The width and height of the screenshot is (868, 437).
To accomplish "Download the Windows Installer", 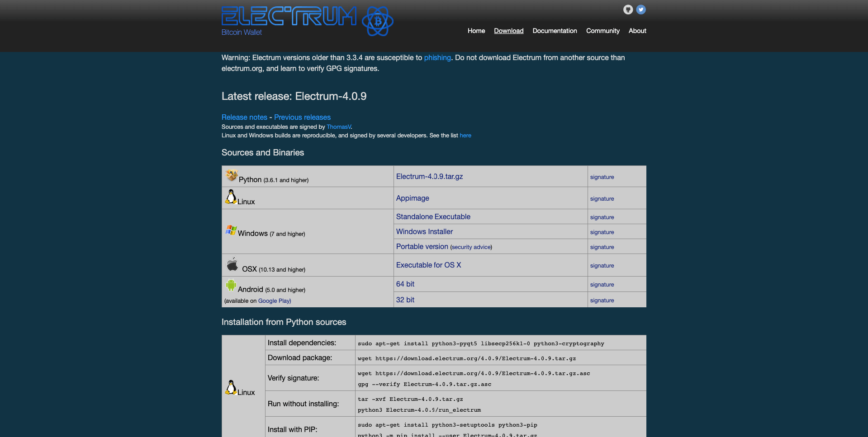I will click(424, 232).
